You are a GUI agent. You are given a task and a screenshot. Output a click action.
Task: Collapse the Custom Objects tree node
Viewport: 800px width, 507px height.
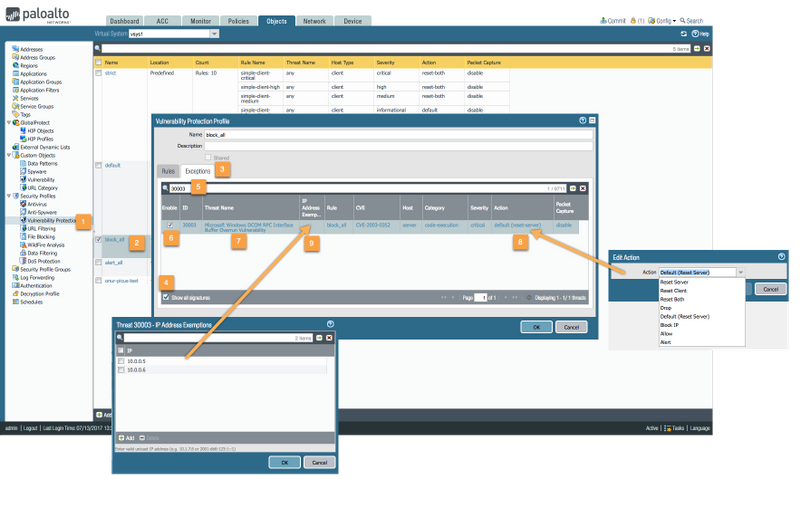tap(9, 155)
